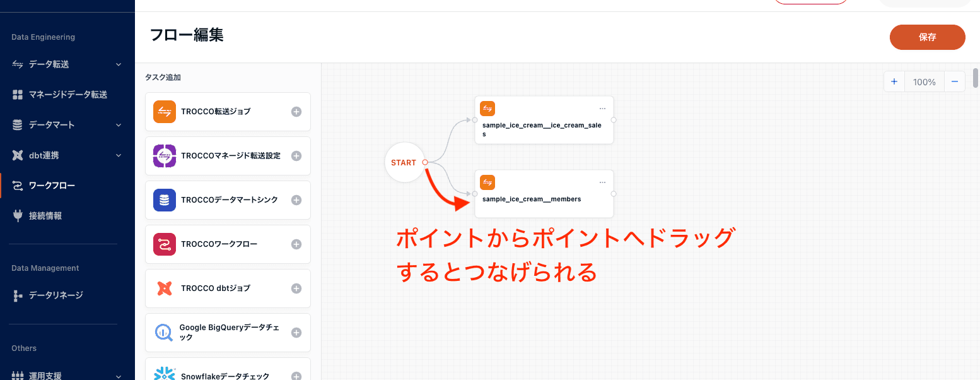Viewport: 980px width, 380px height.
Task: Click the 保存 button to save the flow
Action: (927, 37)
